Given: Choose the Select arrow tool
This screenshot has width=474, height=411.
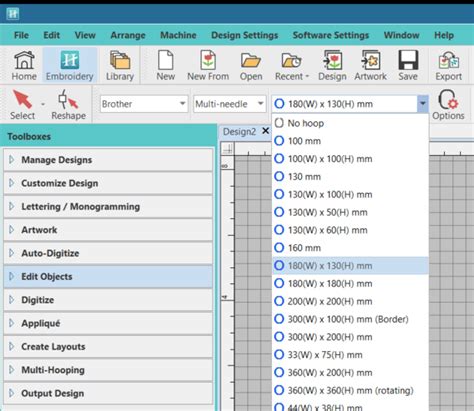Looking at the screenshot, I should (22, 105).
